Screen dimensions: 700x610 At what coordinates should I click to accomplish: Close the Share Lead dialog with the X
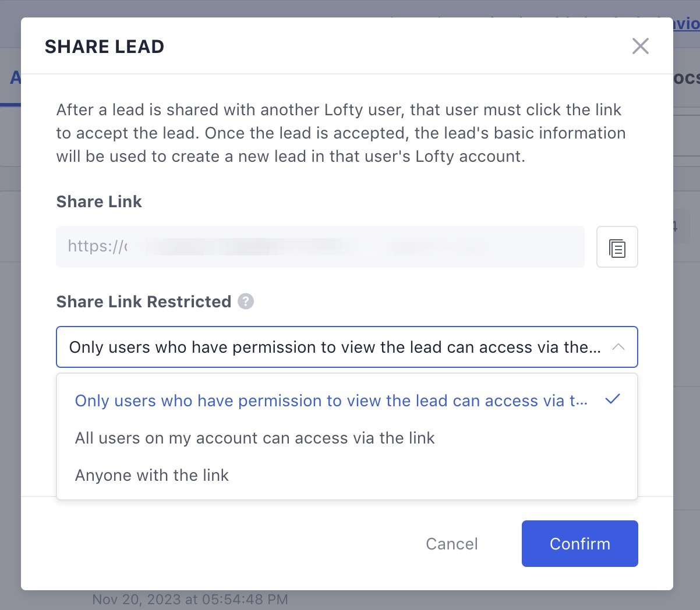click(641, 46)
